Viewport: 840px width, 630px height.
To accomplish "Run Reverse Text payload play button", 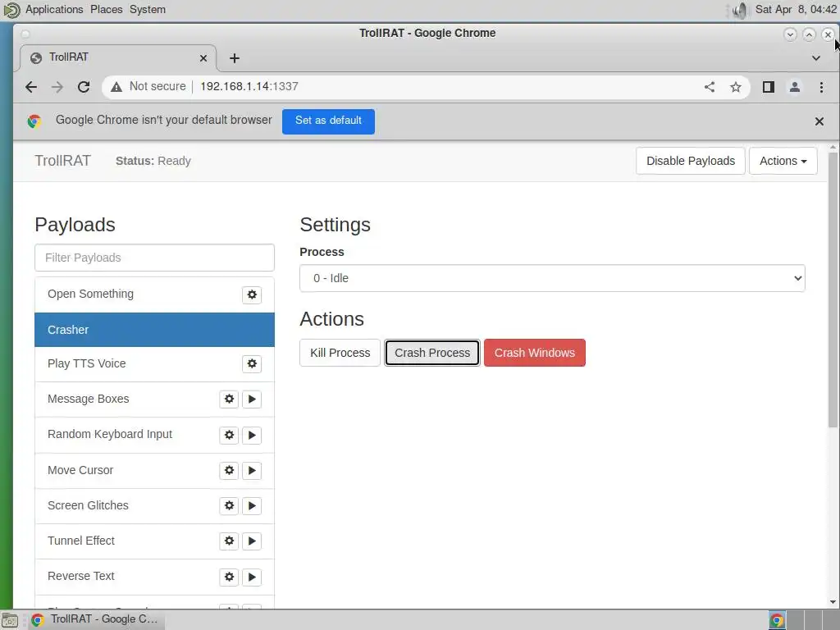I will 252,577.
